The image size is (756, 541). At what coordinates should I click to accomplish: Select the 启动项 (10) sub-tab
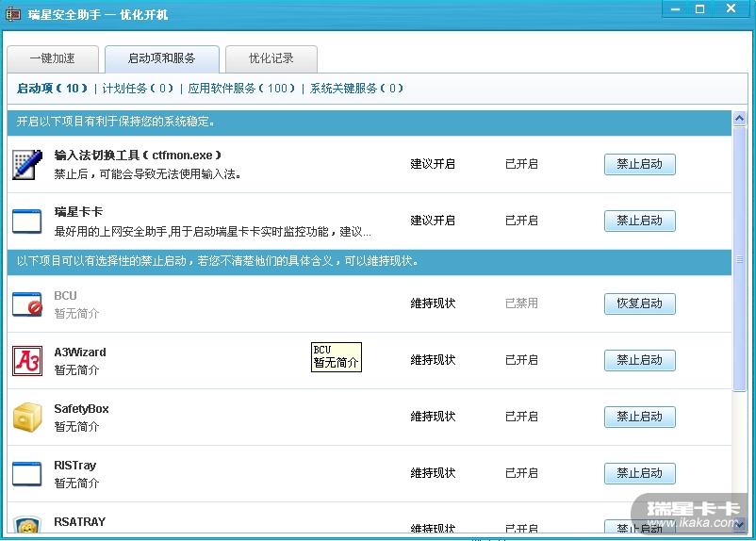coord(52,89)
